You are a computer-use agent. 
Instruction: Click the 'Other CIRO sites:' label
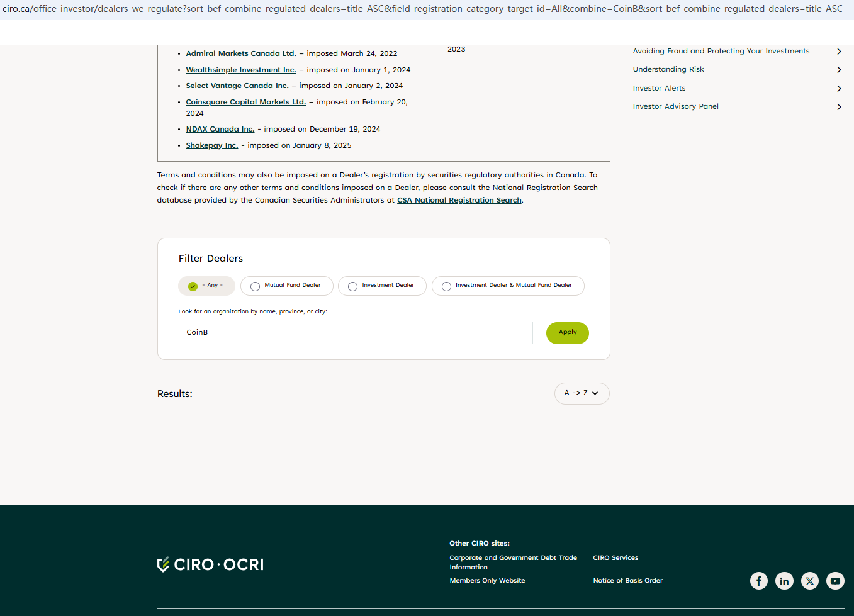(480, 544)
